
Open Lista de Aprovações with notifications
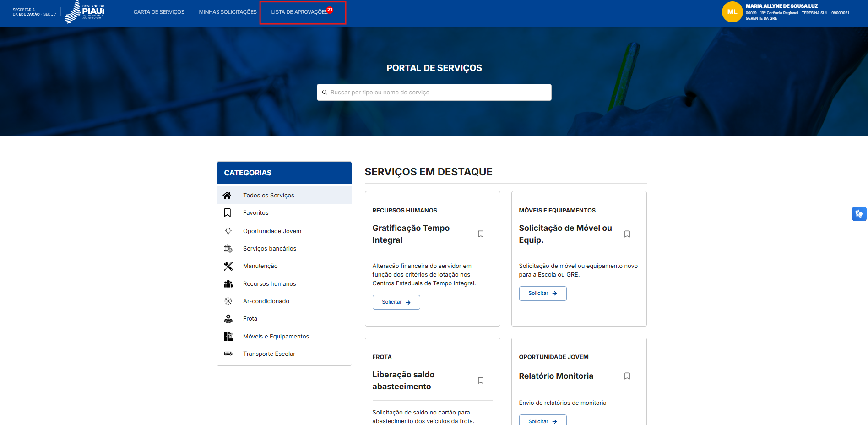[299, 12]
